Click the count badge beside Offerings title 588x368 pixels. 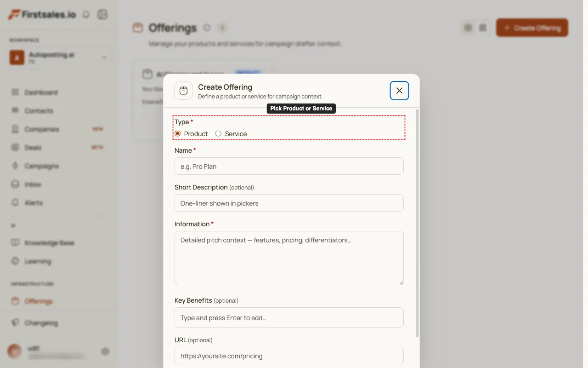[222, 28]
